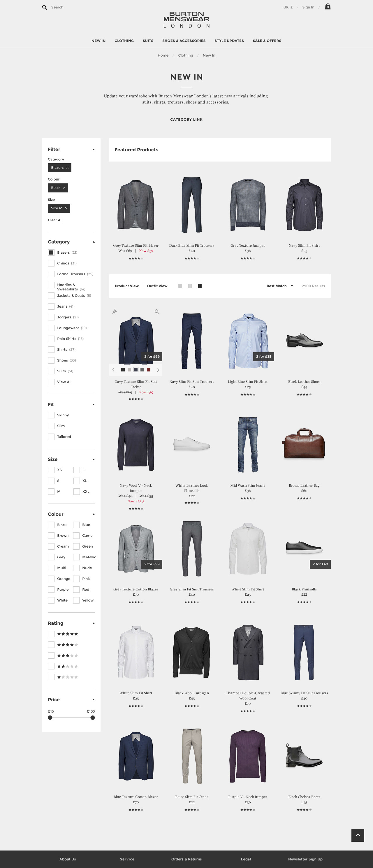The height and width of the screenshot is (868, 373).
Task: Open the Sale & Offers menu
Action: (267, 41)
